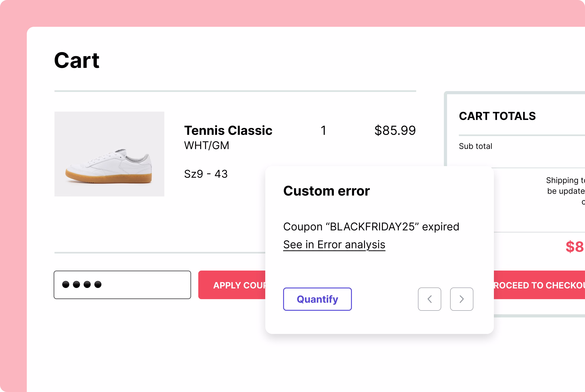Click the Apply Coupon button

[x=232, y=285]
